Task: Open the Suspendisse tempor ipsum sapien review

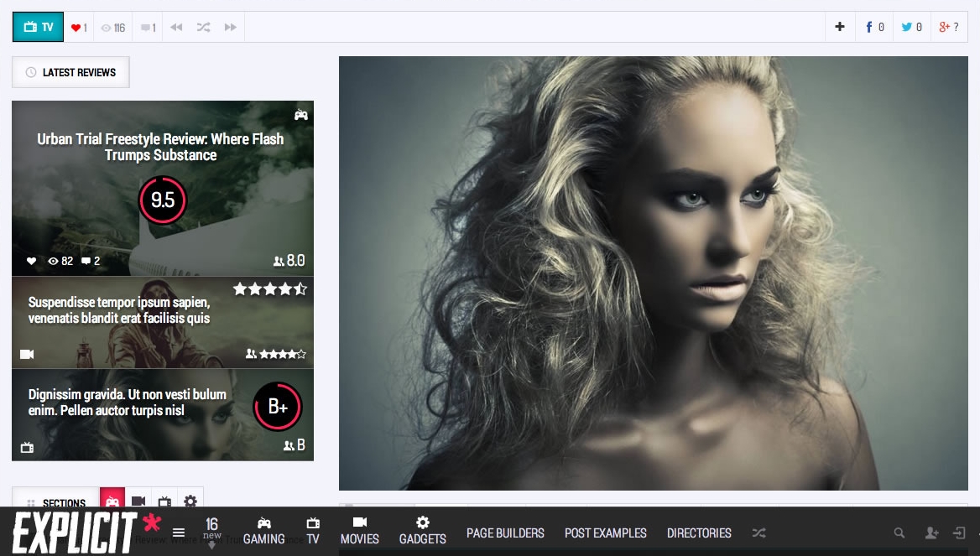Action: pyautogui.click(x=119, y=309)
